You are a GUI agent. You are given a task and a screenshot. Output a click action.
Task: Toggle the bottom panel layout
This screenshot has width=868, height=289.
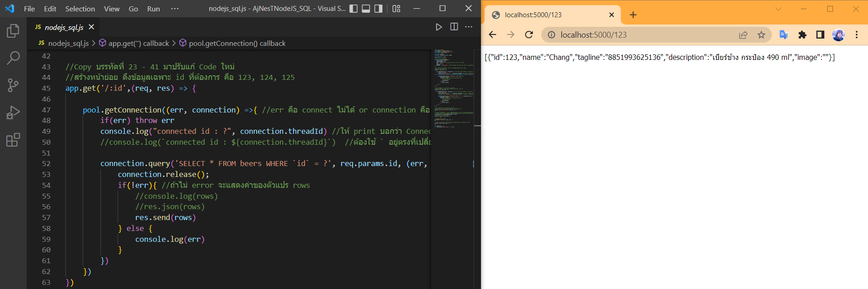click(x=366, y=9)
